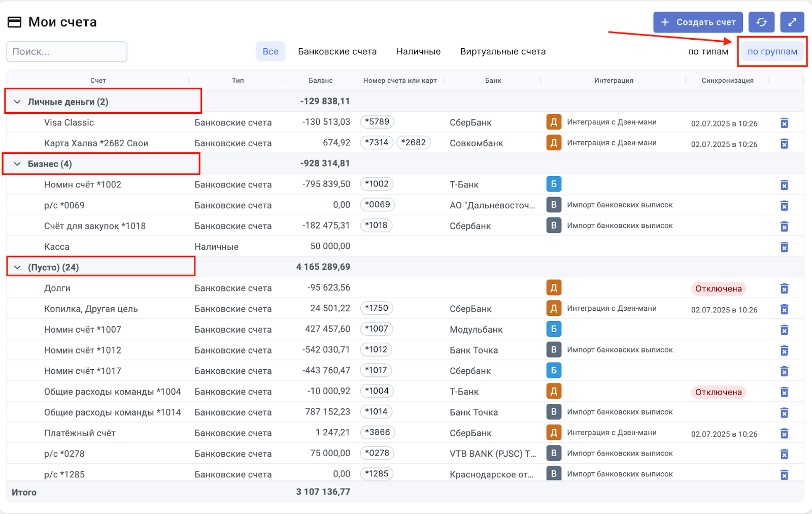Viewport: 812px width, 514px height.
Task: Click the blue Б icon for Номин счёт *1002
Action: [x=554, y=184]
